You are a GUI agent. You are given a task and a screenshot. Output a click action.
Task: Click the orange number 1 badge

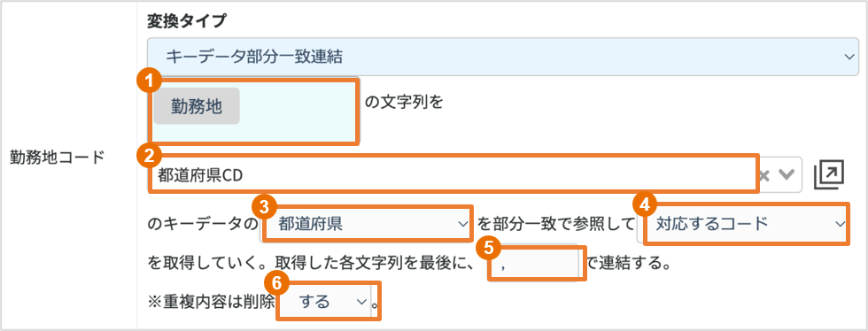[x=149, y=82]
